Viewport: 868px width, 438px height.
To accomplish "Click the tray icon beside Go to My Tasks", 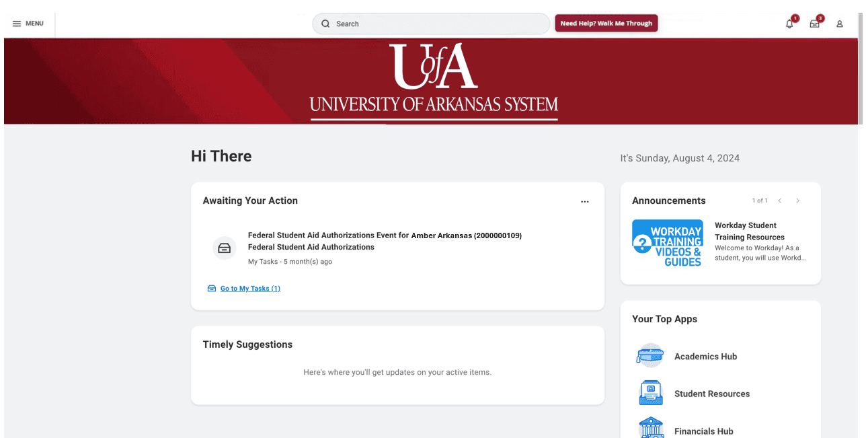I will (212, 289).
